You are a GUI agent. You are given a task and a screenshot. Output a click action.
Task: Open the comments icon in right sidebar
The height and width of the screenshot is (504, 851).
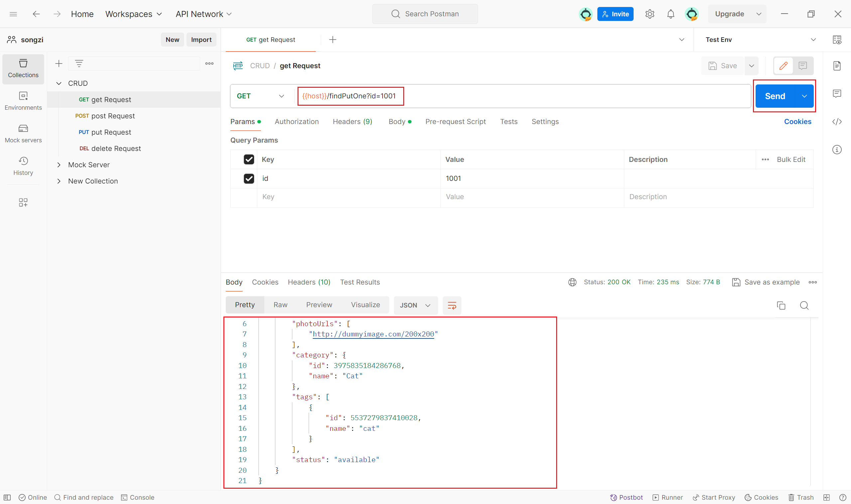(837, 94)
